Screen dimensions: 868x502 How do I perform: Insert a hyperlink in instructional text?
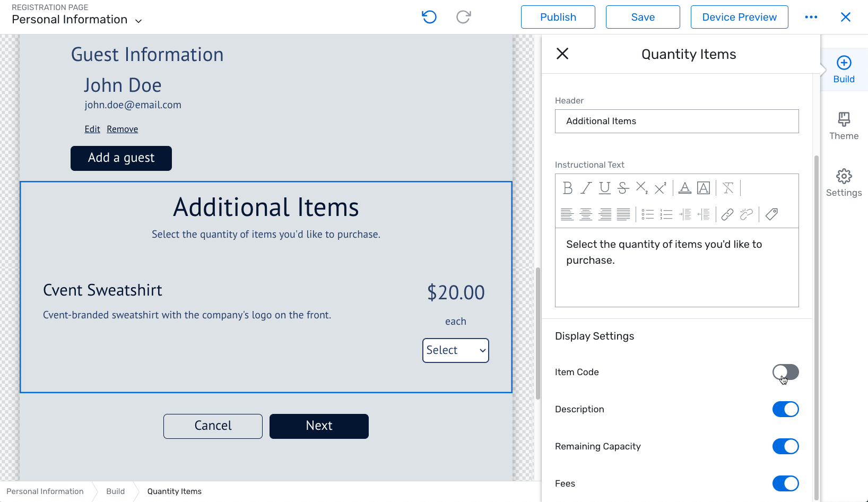click(727, 214)
